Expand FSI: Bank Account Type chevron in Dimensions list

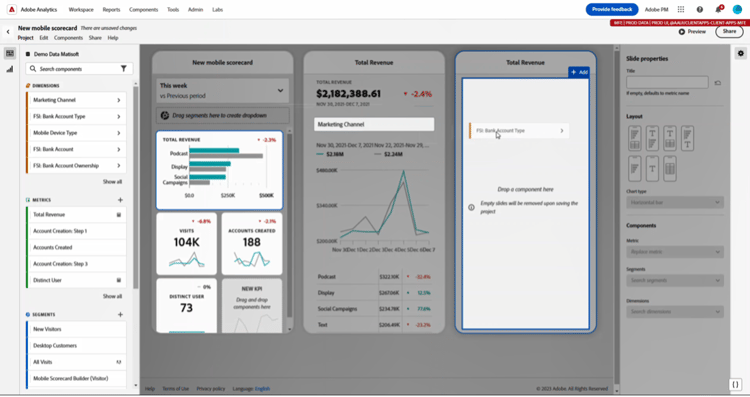[x=119, y=117]
